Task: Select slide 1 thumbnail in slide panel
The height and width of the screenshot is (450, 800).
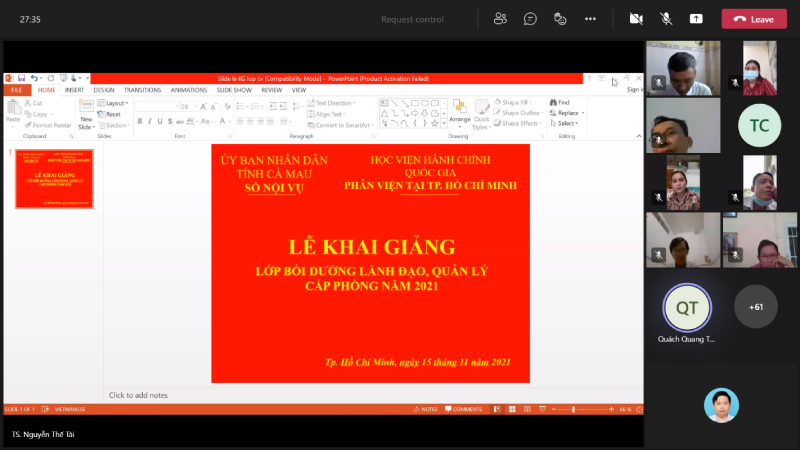Action: click(x=54, y=178)
